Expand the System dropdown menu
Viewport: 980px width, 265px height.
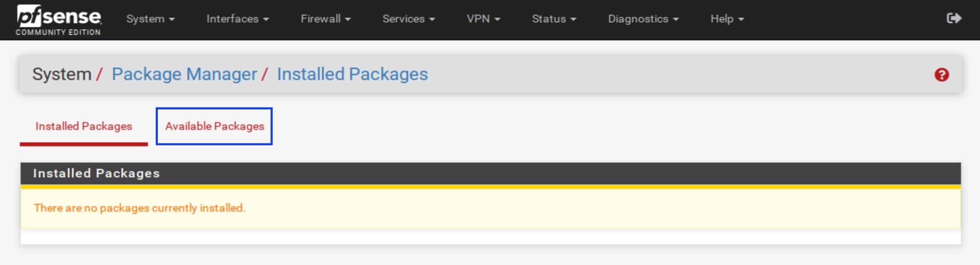(151, 19)
